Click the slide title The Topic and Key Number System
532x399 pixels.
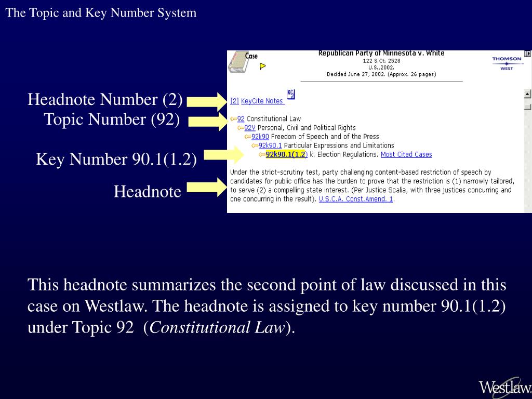(x=101, y=13)
